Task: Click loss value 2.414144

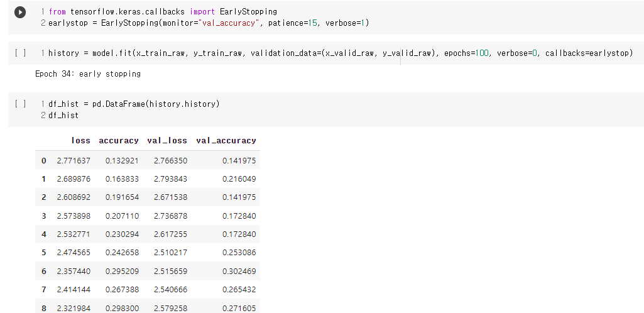Action: [x=74, y=290]
